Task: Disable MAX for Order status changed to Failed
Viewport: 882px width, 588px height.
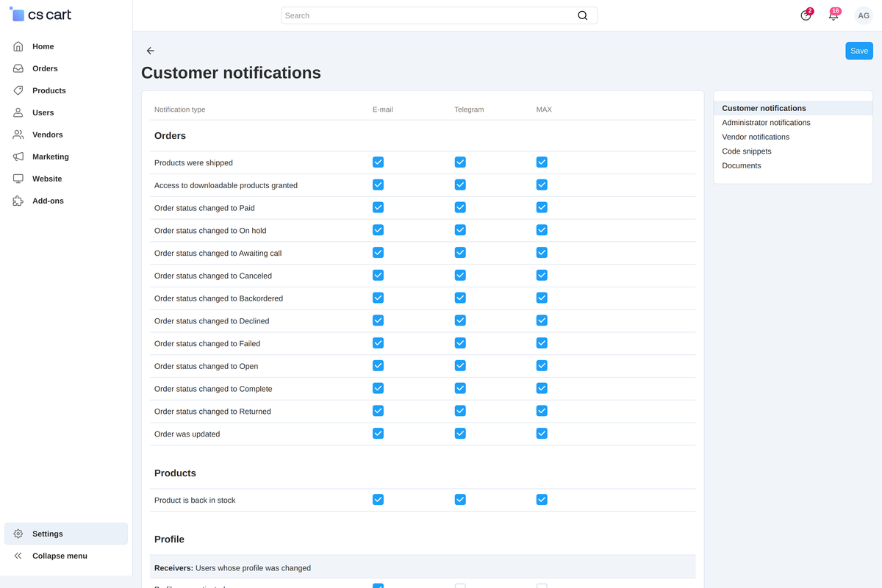Action: point(542,343)
